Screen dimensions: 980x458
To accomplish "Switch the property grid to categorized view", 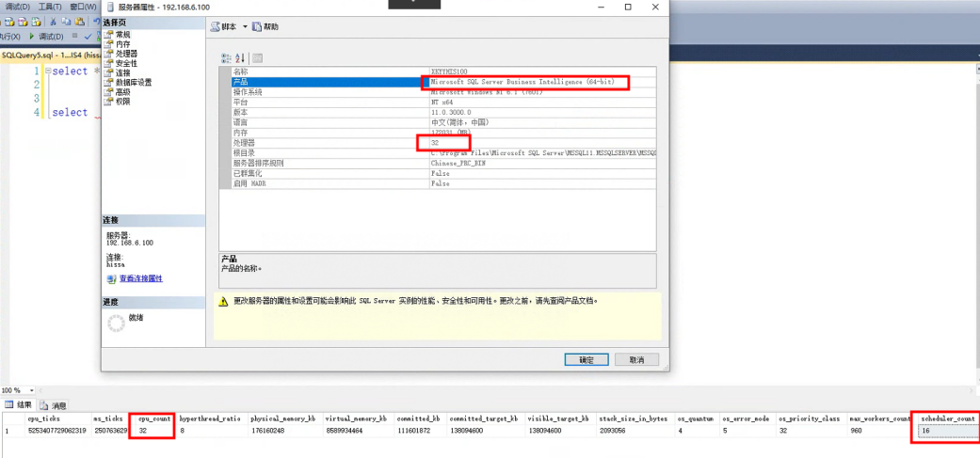I will point(227,58).
